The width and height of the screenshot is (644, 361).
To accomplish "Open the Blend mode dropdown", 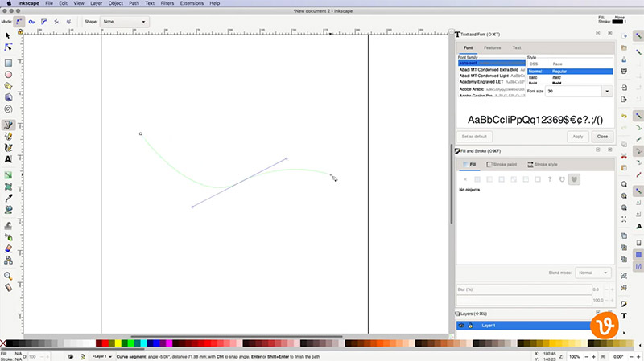I will tap(592, 273).
